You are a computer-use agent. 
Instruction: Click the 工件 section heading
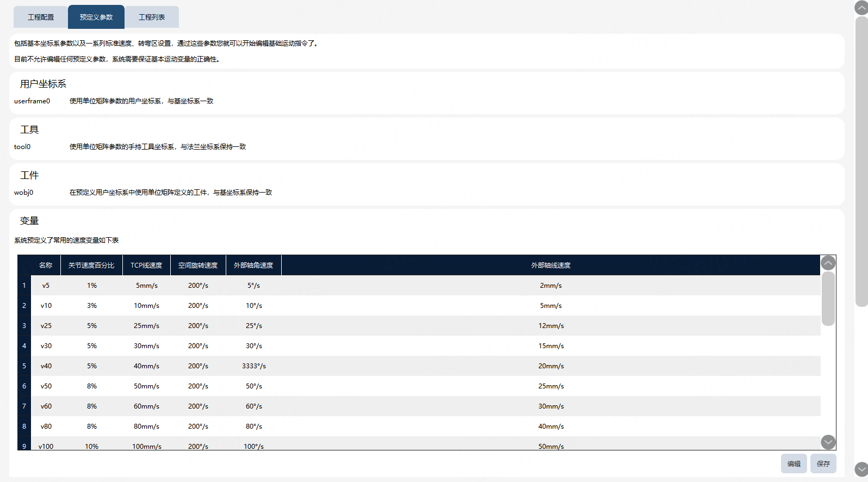[29, 175]
